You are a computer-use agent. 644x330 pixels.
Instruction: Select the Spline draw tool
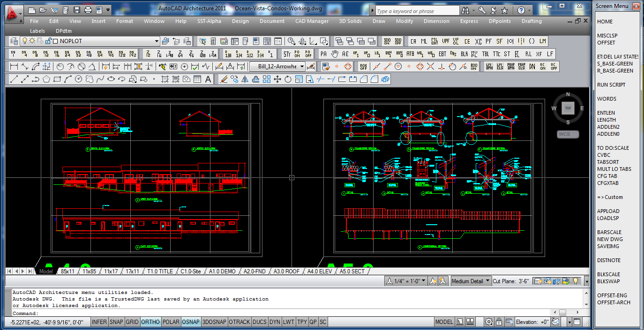click(x=100, y=79)
